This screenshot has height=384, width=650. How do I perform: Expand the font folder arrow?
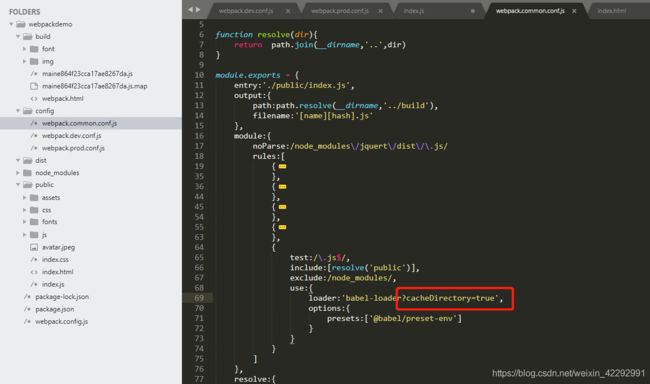[x=24, y=49]
